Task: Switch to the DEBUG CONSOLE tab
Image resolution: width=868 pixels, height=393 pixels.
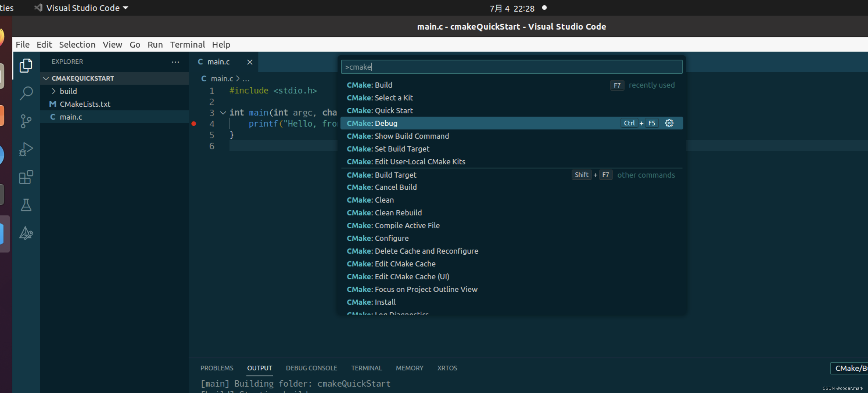Action: 311,368
